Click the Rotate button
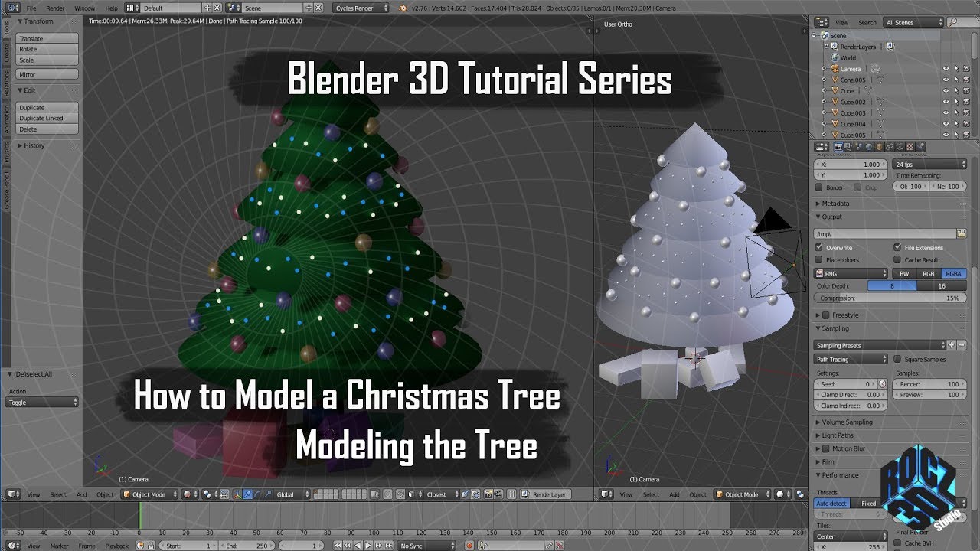Image resolution: width=980 pixels, height=551 pixels. pyautogui.click(x=47, y=49)
